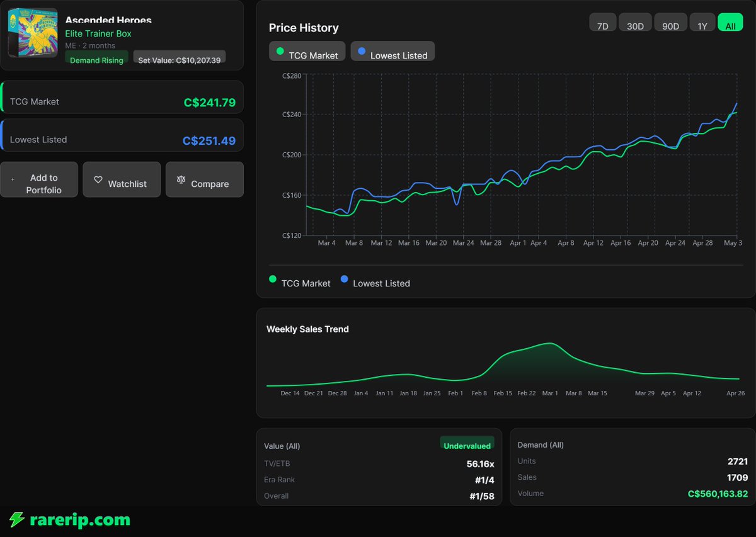
Task: Switch price history to 30D
Action: (635, 22)
